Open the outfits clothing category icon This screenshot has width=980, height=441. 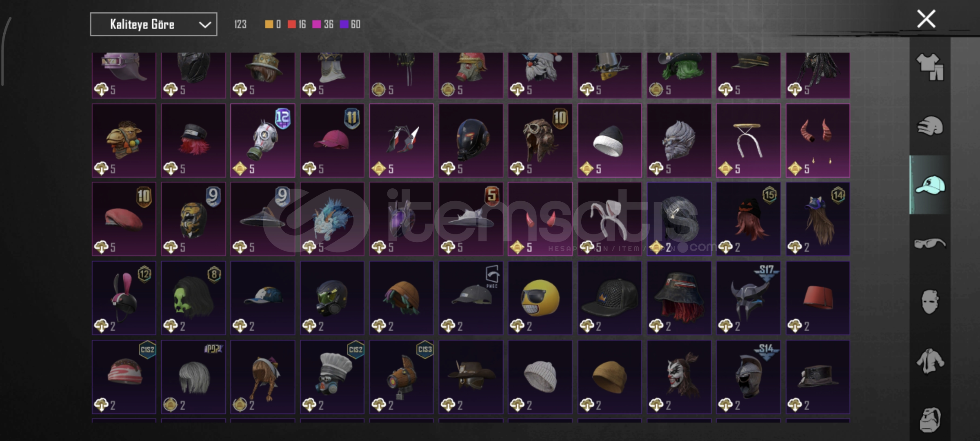(930, 67)
